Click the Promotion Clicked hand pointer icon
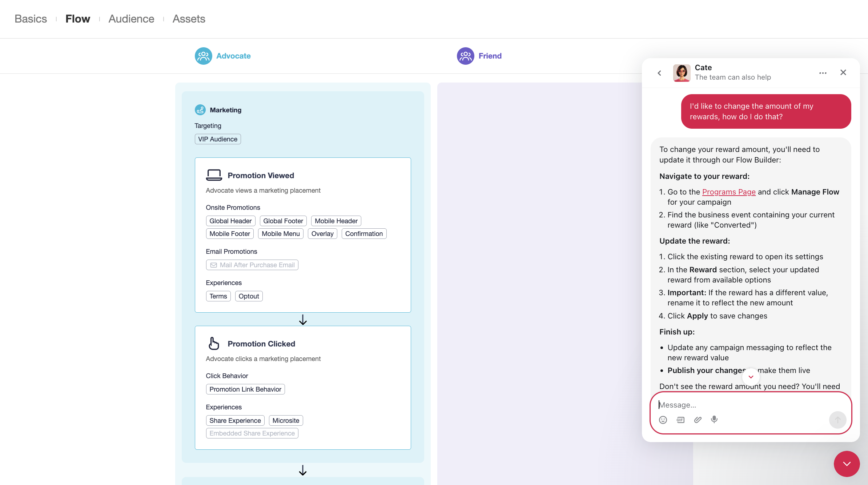Screen dimensions: 868x485 pyautogui.click(x=214, y=344)
